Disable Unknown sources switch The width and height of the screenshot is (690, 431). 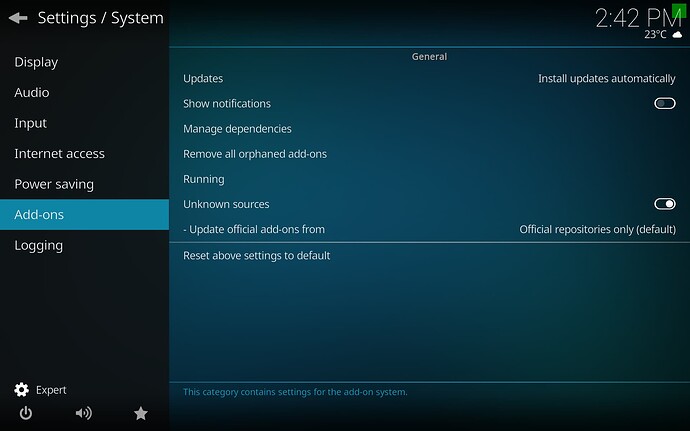pos(664,204)
